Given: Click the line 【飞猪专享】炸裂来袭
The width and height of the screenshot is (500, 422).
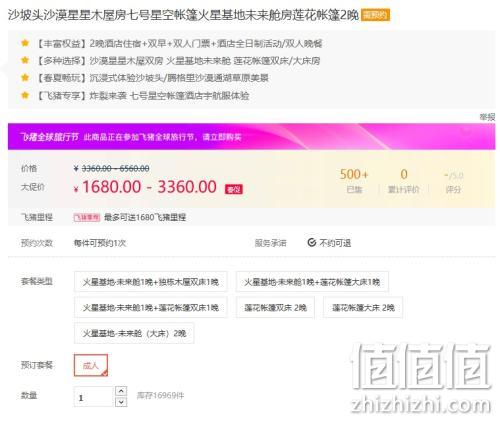Looking at the screenshot, I should pyautogui.click(x=142, y=96).
